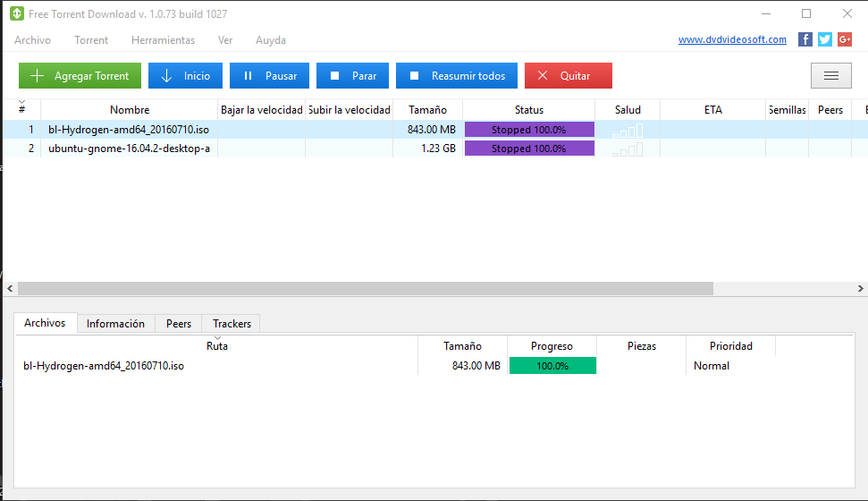Open the Herramientas menu
This screenshot has width=868, height=501.
coord(163,40)
